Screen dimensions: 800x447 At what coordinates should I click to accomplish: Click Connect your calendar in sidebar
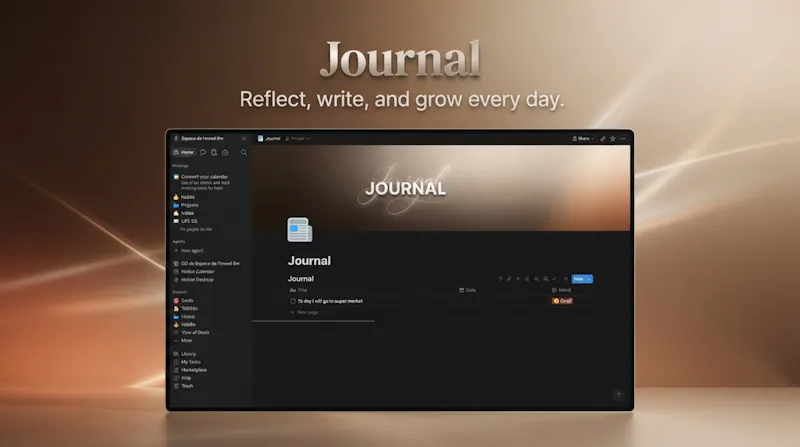click(x=201, y=177)
